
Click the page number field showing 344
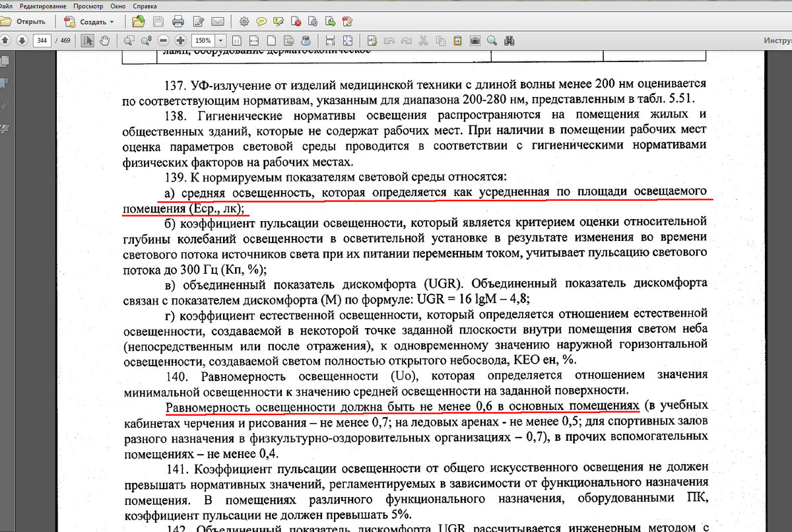(x=42, y=40)
